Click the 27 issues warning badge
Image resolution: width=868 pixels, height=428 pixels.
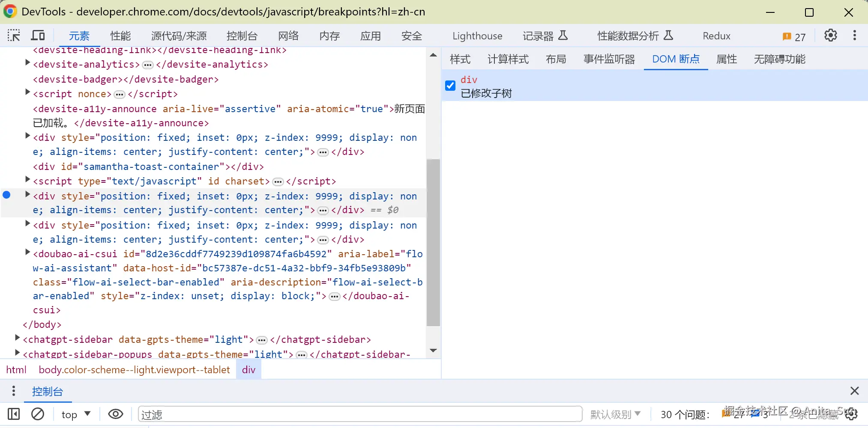[x=794, y=37]
